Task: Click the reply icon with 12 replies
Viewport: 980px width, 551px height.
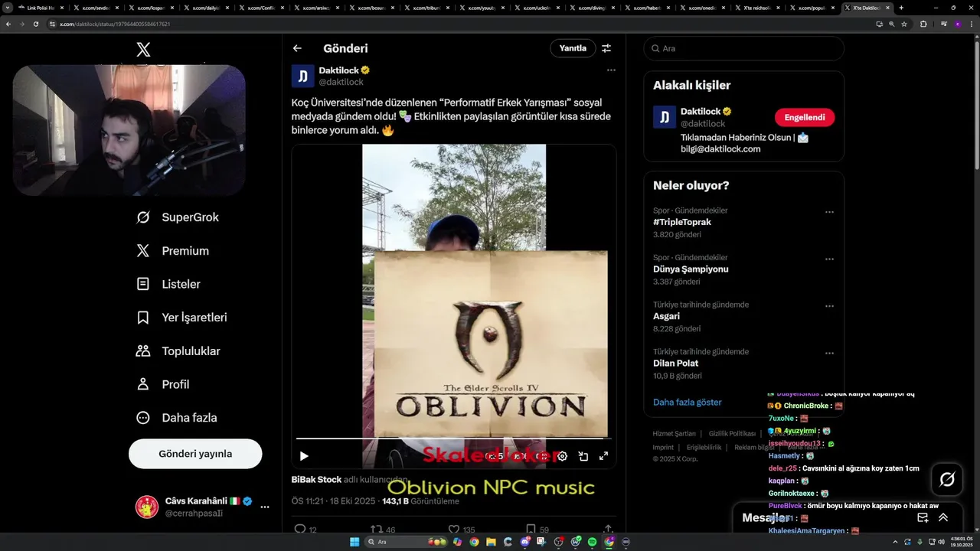Action: 300,529
